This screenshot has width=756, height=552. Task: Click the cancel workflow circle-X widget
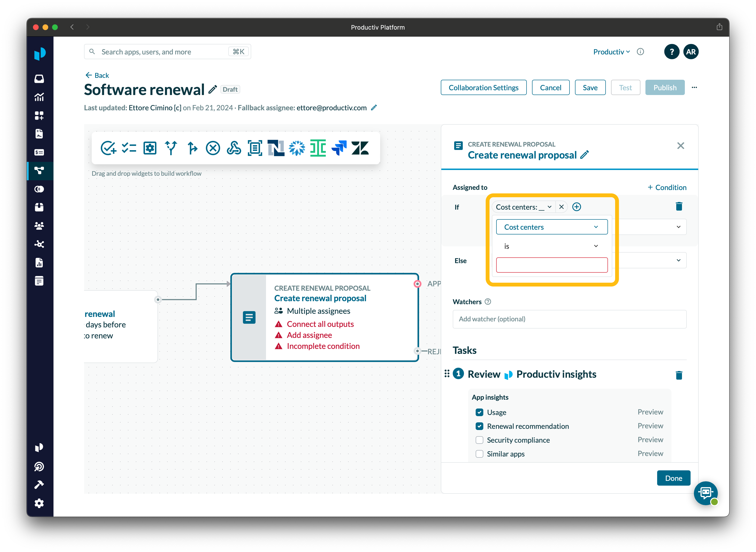[213, 148]
